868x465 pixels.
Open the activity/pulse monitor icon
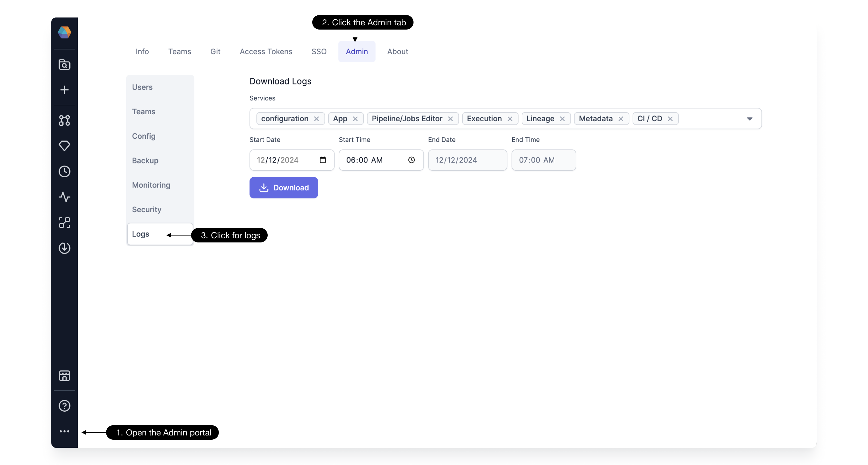64,198
